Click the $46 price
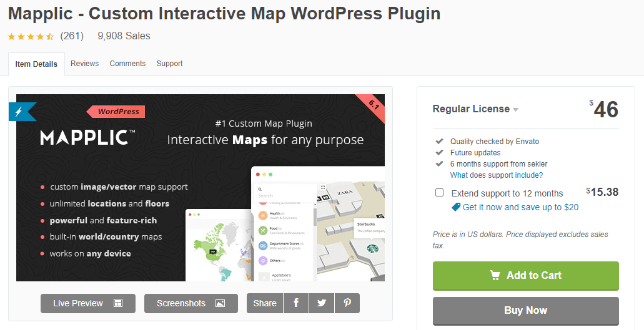644x330 pixels. pyautogui.click(x=603, y=109)
